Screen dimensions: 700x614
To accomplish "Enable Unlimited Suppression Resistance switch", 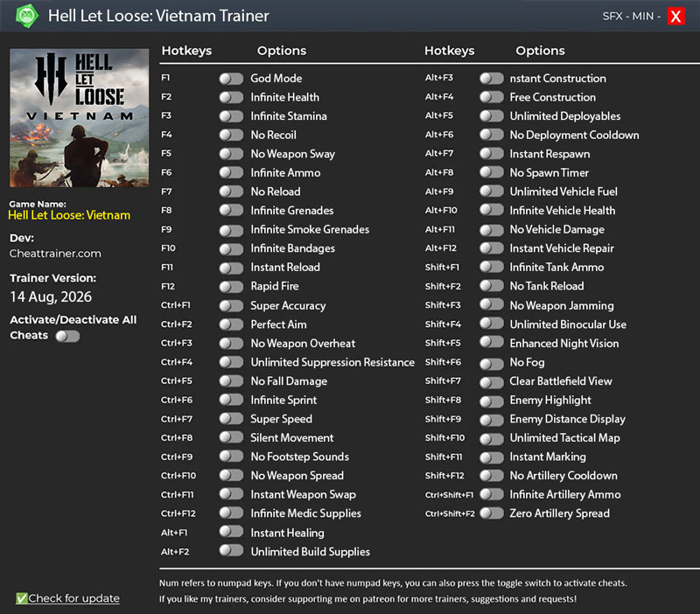I will [231, 362].
